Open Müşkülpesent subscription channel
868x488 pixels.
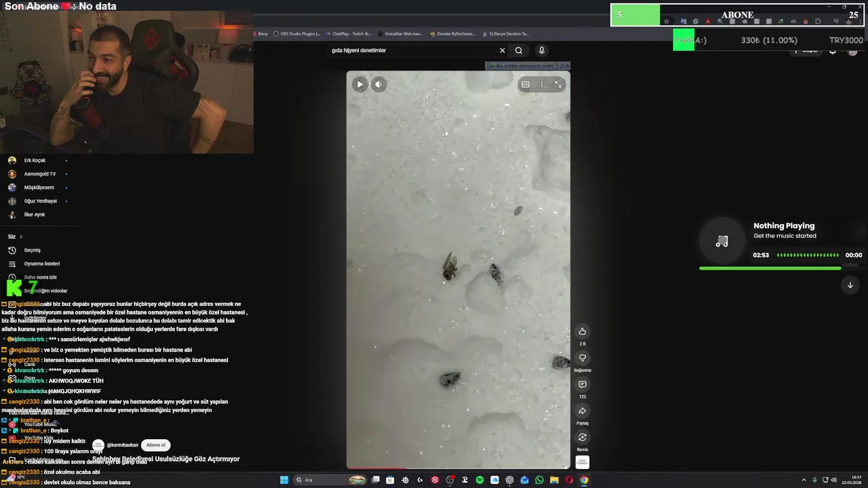(x=39, y=188)
